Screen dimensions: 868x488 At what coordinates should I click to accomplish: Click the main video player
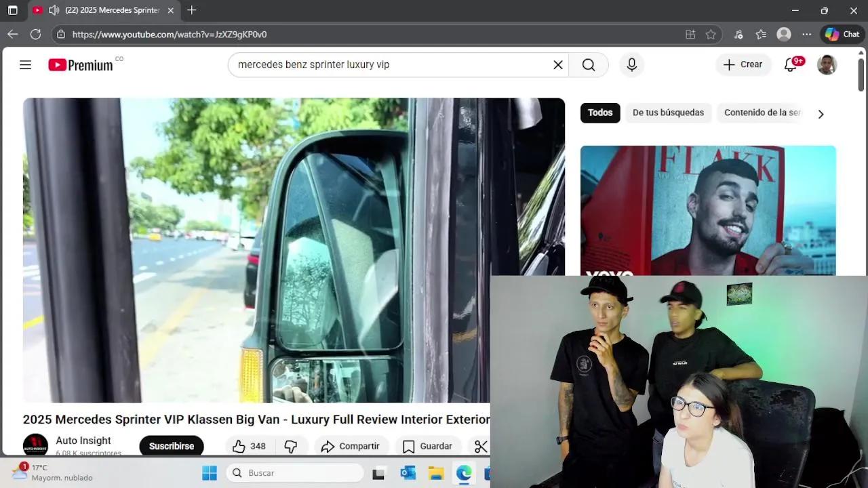point(294,250)
